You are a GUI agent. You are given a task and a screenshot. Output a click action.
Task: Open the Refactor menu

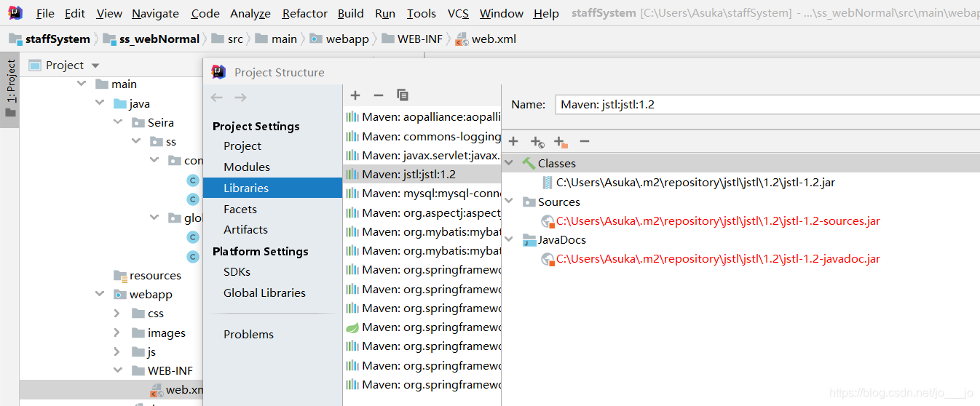point(304,13)
